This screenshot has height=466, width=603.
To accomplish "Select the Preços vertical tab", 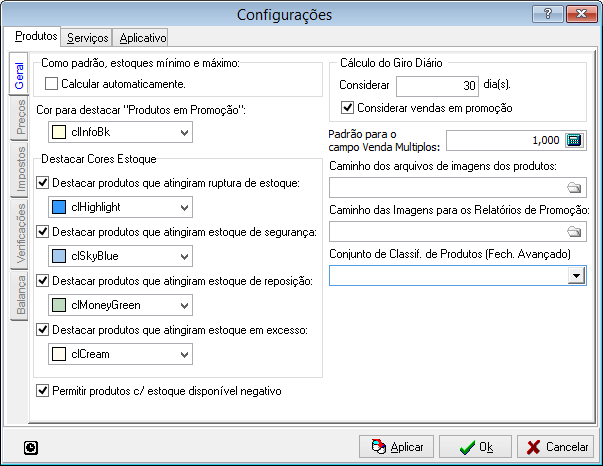I will [x=20, y=117].
